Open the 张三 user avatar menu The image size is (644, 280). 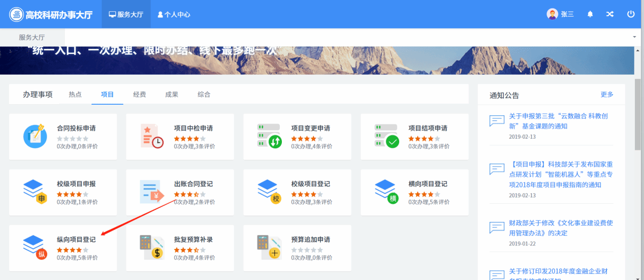[560, 14]
